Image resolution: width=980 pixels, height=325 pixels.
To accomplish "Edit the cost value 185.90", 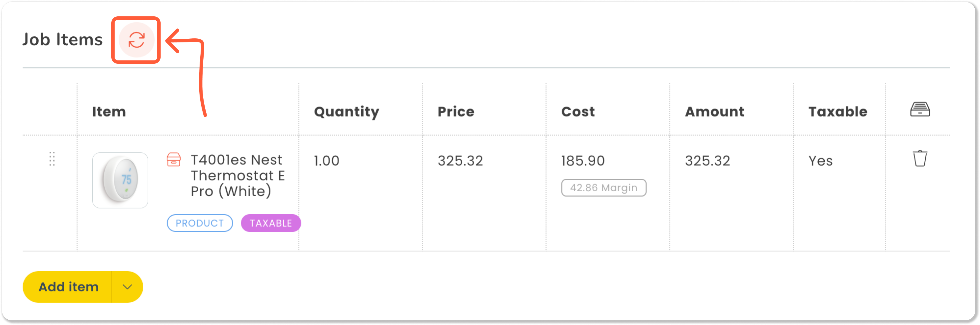I will pyautogui.click(x=583, y=161).
